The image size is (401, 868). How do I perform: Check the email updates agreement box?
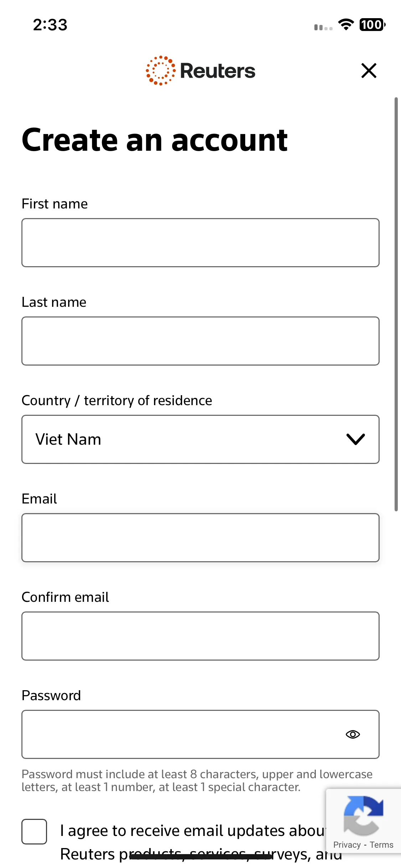click(x=34, y=832)
